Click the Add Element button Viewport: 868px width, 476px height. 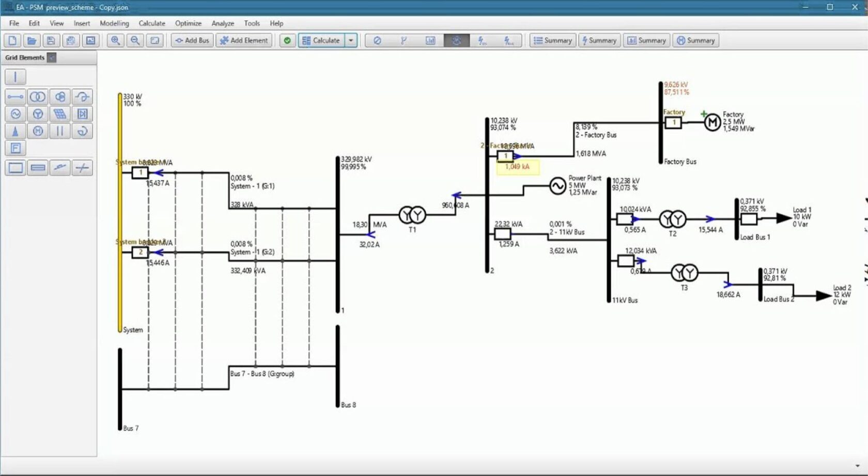pos(244,40)
